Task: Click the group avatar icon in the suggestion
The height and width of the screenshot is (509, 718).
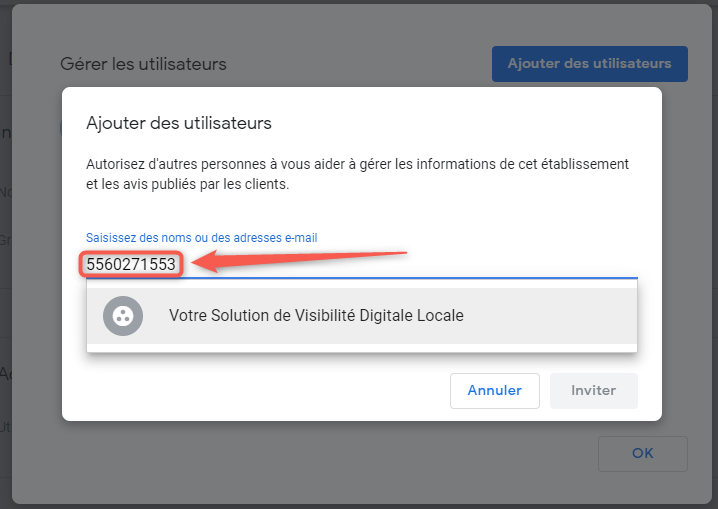Action: click(123, 316)
